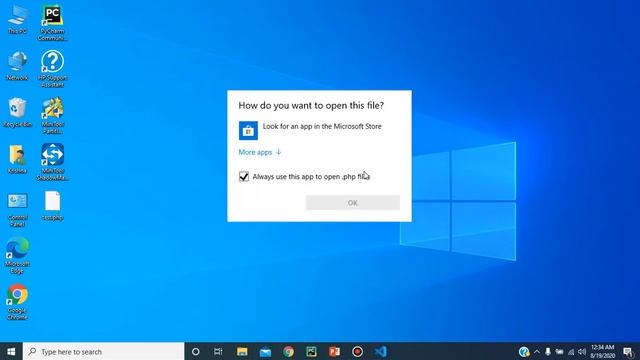Screen dimensions: 640x360
Task: Click HP Support Assistant tray icon
Action: [x=524, y=351]
